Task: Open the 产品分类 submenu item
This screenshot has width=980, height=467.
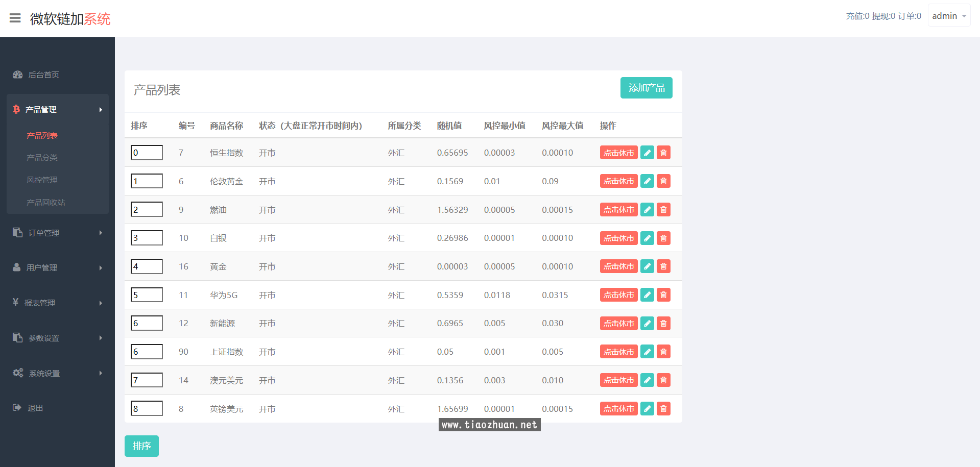Action: [x=42, y=157]
